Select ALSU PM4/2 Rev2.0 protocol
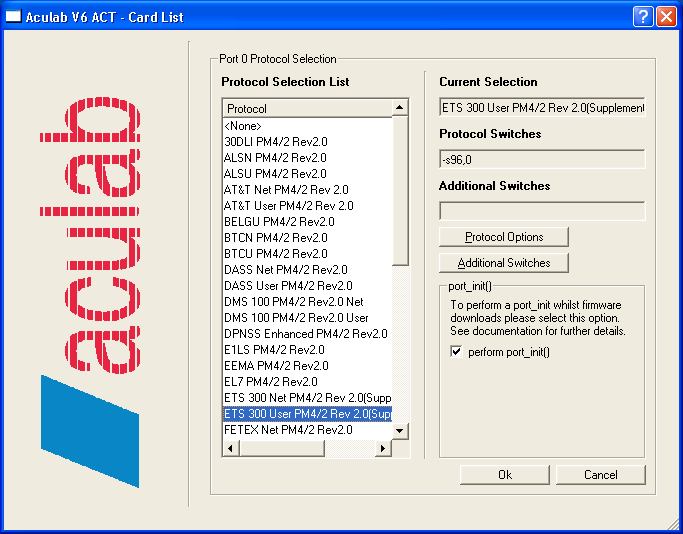 click(x=308, y=174)
